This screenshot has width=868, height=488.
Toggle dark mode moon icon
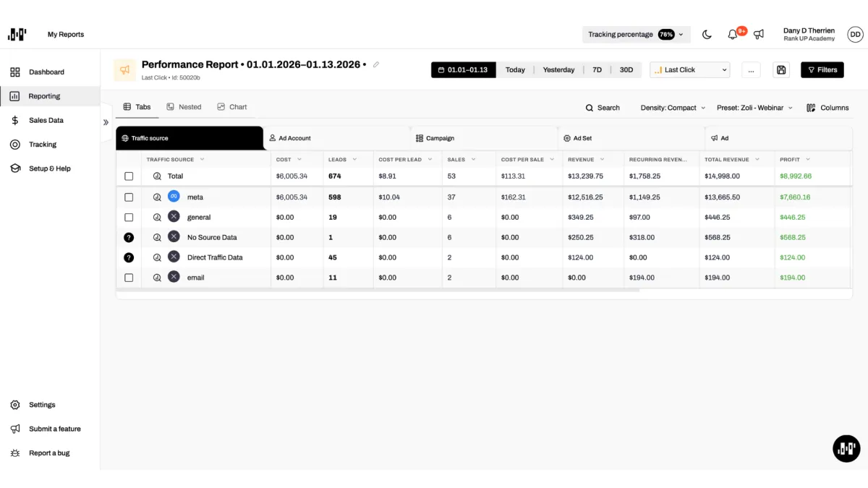click(x=707, y=34)
